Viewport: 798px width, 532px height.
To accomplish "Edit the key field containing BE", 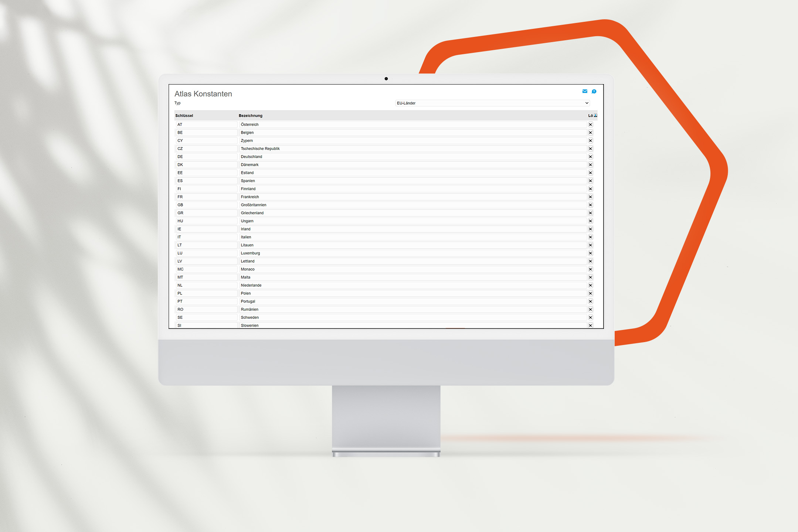I will tap(206, 133).
